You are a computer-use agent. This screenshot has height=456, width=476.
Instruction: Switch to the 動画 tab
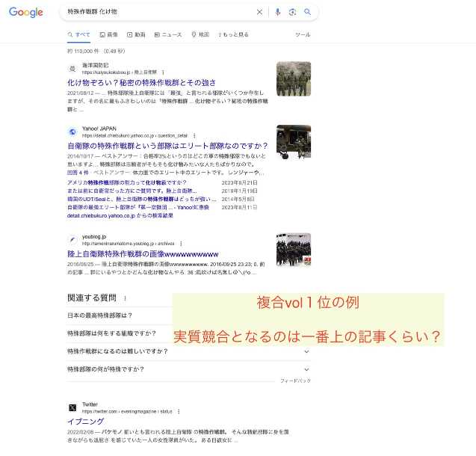(136, 34)
